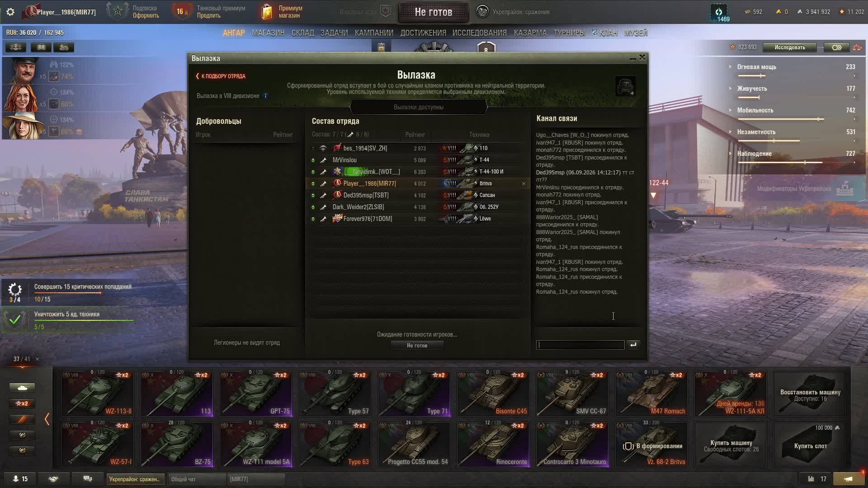This screenshot has width=868, height=488.
Task: Open Выласка division info icon
Action: (x=266, y=96)
